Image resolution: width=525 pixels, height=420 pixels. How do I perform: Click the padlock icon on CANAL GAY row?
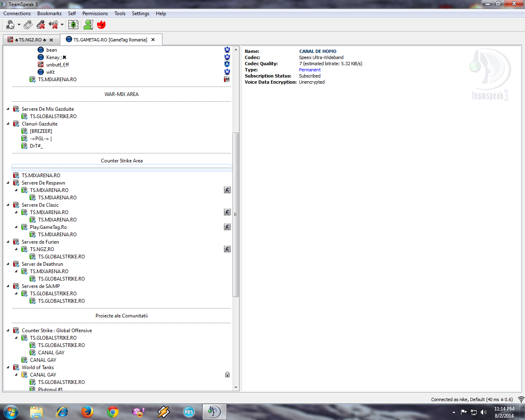point(227,374)
